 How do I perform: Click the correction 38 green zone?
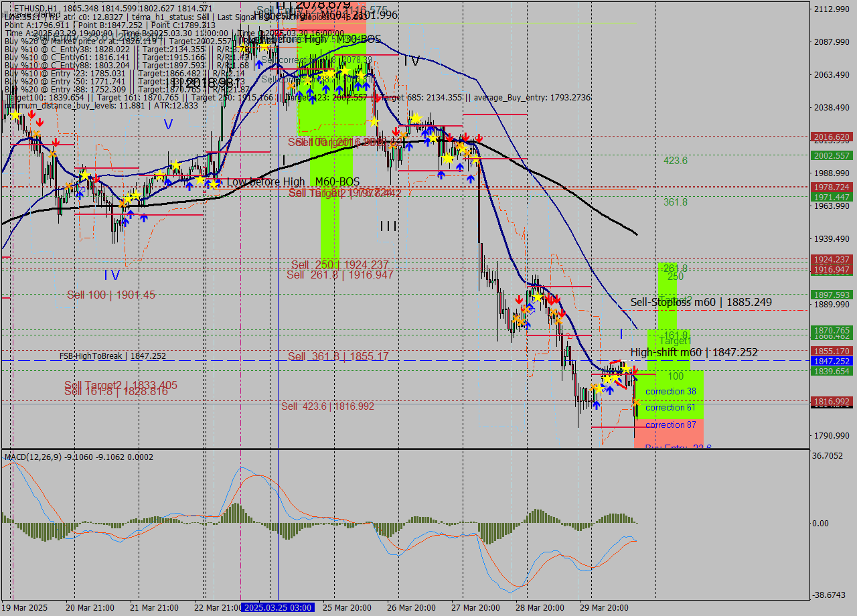(670, 392)
